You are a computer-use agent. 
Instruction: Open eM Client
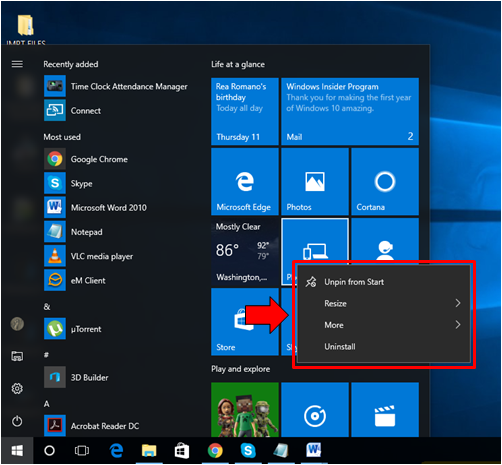coord(75,280)
